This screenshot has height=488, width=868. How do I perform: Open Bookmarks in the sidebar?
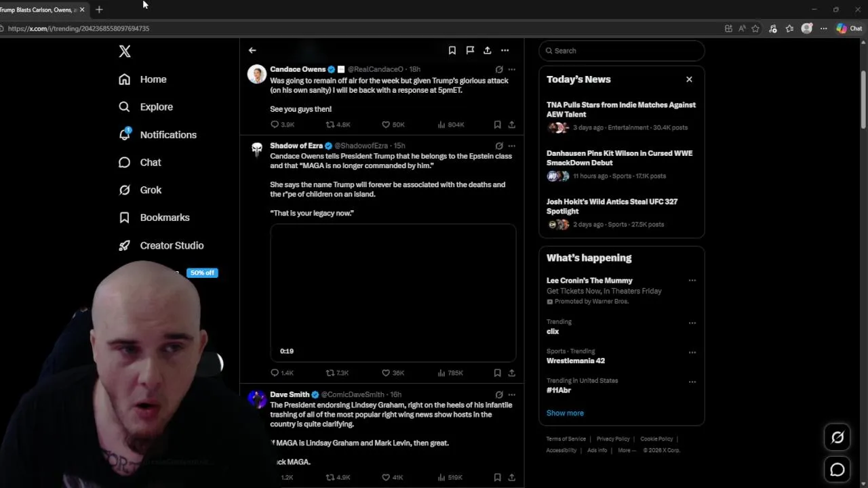(x=154, y=218)
